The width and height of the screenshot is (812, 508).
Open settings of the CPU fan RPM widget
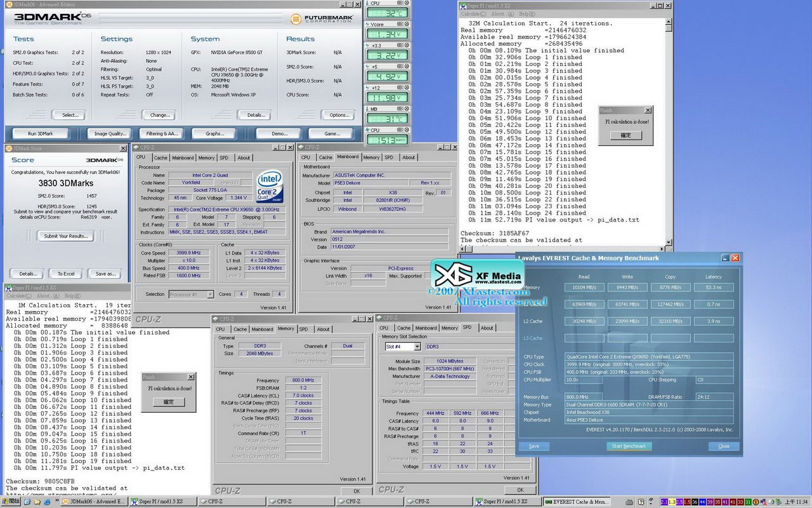(x=400, y=130)
